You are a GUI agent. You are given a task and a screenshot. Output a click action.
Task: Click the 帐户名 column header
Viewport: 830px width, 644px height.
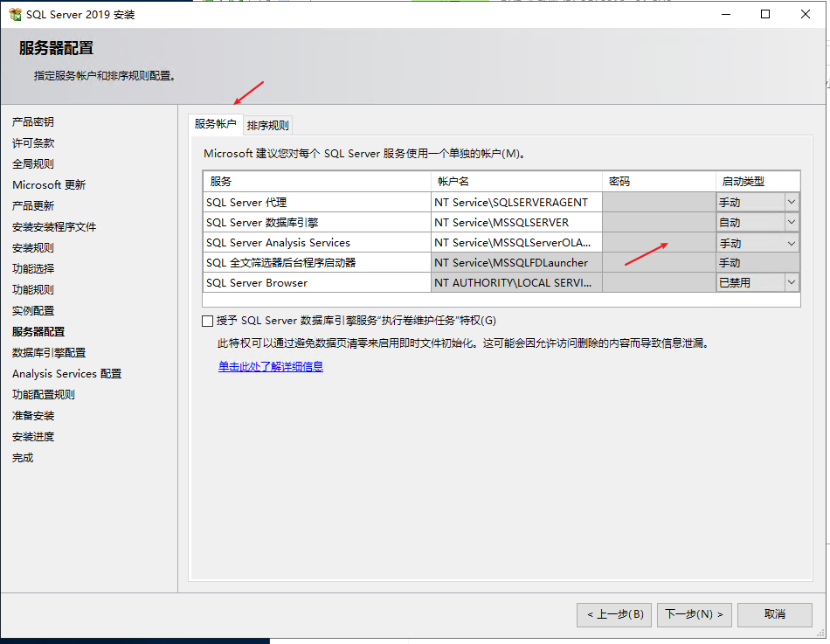516,182
